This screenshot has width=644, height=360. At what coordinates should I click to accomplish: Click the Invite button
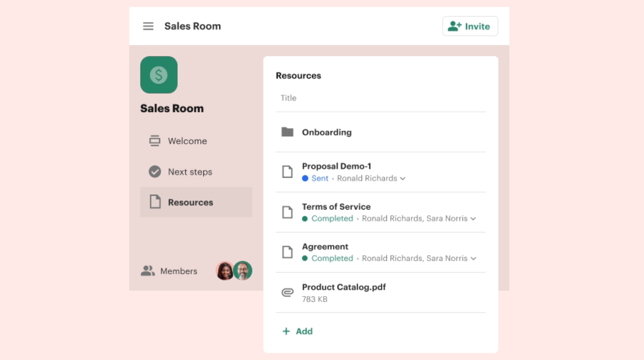[x=470, y=26]
